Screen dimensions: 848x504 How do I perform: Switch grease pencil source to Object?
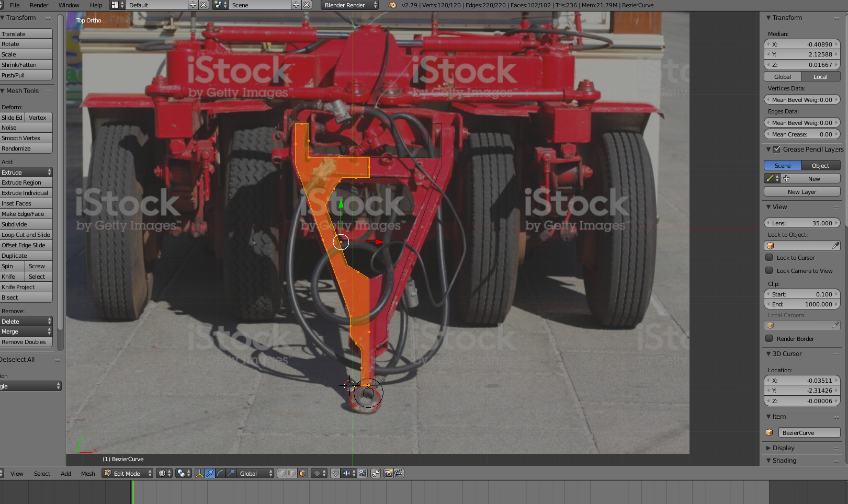(x=821, y=165)
